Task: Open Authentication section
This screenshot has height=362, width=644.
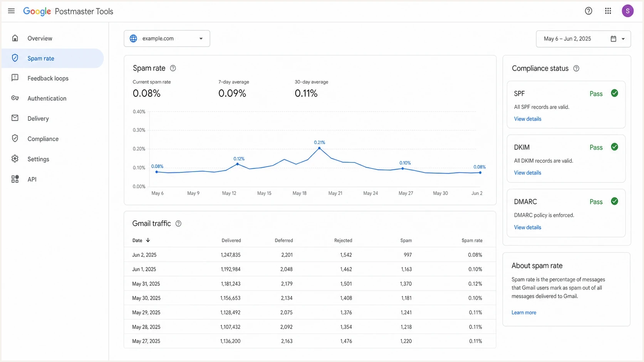Action: (52, 98)
